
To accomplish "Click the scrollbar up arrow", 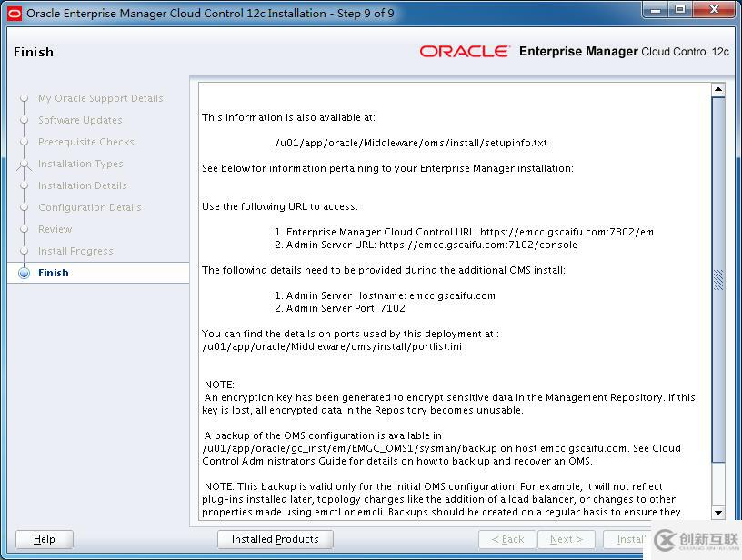I will click(x=718, y=89).
